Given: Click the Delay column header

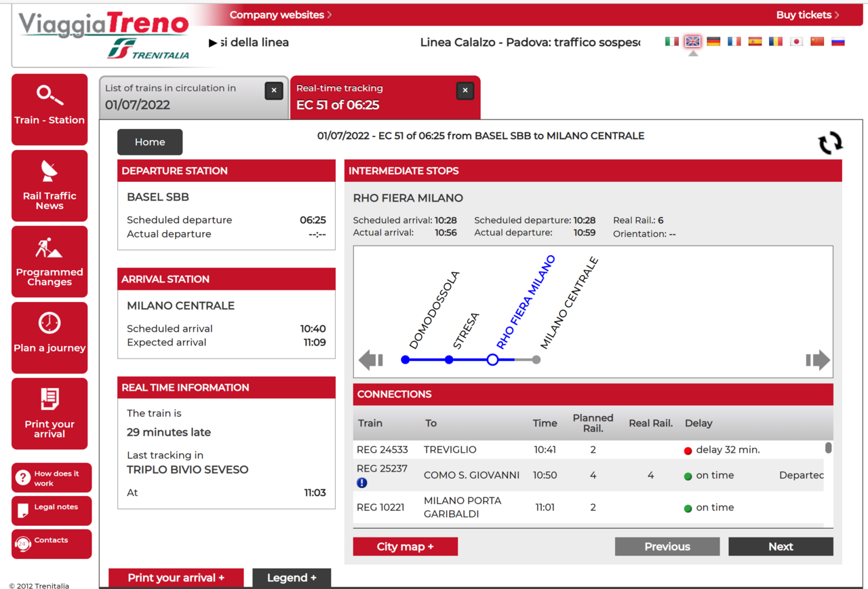Looking at the screenshot, I should click(698, 423).
